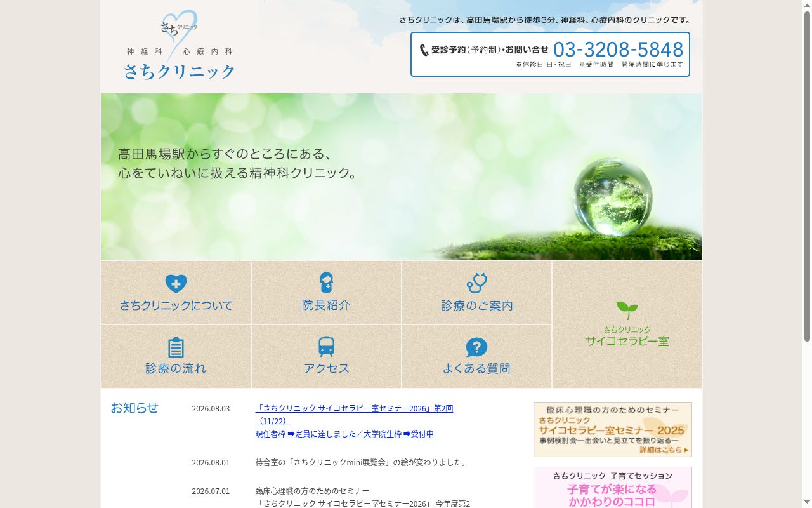The image size is (812, 508).
Task: Click the 受診予約(予約制)・お問い合せ label
Action: point(490,50)
